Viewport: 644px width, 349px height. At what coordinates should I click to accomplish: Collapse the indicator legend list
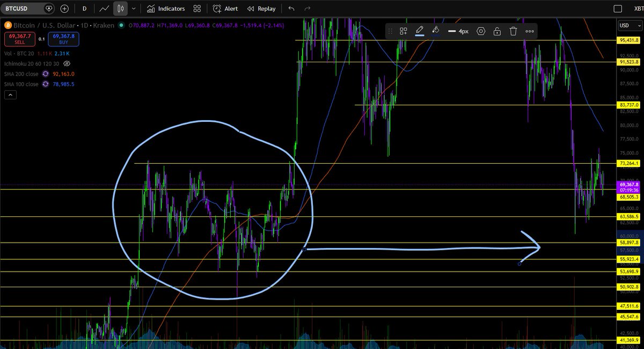point(11,95)
